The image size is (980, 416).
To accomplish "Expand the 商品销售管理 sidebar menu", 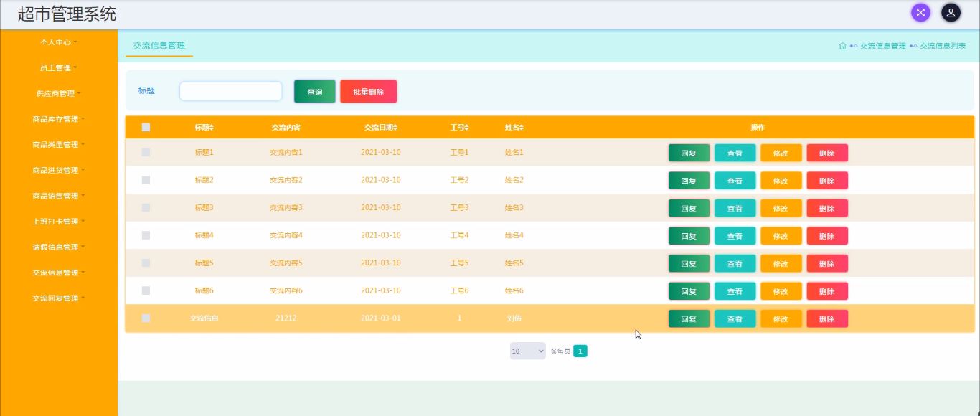I will 59,196.
